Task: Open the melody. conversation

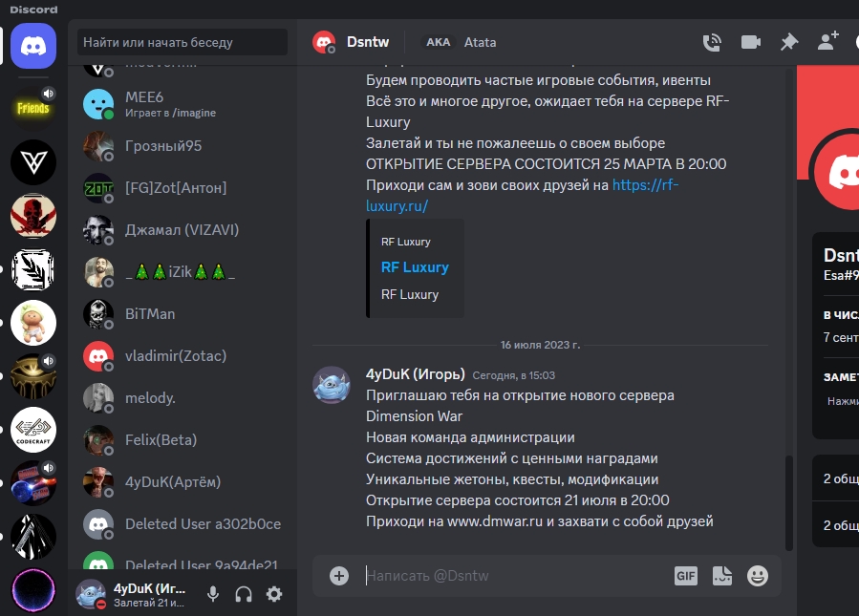Action: [x=183, y=398]
